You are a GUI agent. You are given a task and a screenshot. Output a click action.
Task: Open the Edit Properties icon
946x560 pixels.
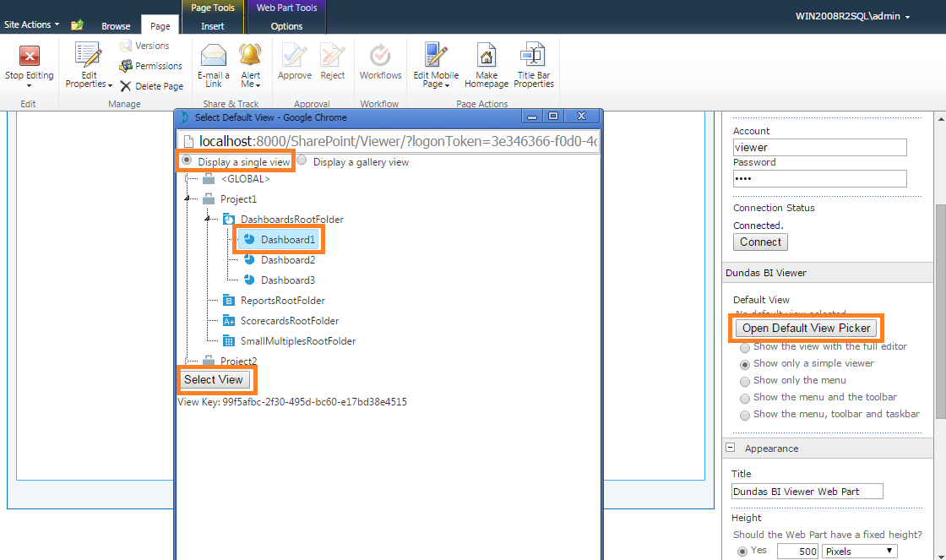point(88,55)
